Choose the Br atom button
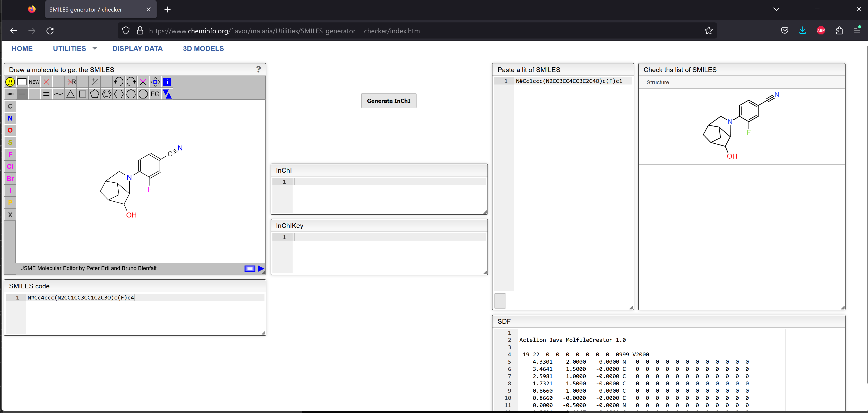The width and height of the screenshot is (868, 413). 10,179
